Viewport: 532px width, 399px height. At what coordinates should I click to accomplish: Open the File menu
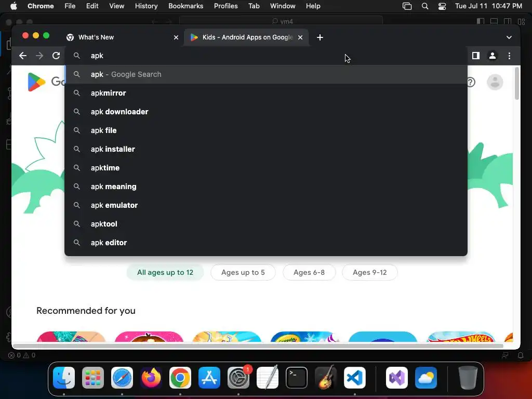click(x=70, y=6)
